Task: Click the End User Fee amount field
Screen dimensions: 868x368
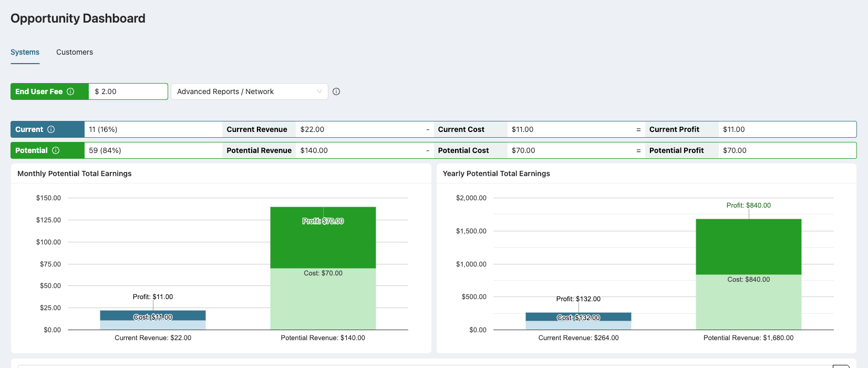Action: [128, 91]
